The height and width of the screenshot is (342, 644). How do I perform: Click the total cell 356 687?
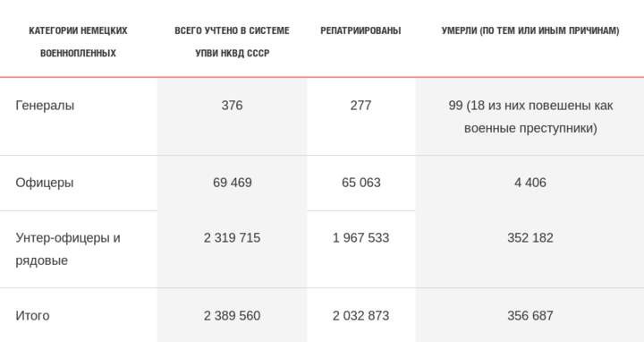pyautogui.click(x=530, y=316)
